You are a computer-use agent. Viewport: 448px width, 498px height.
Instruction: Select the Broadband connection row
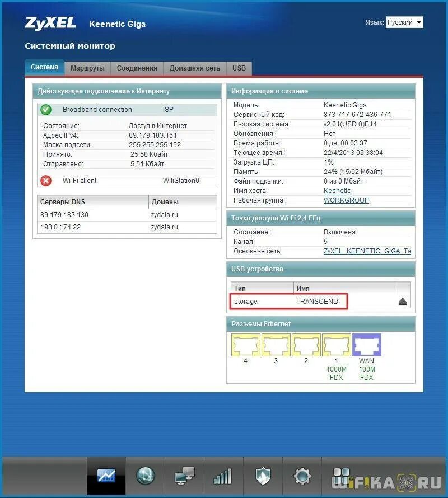(x=127, y=110)
